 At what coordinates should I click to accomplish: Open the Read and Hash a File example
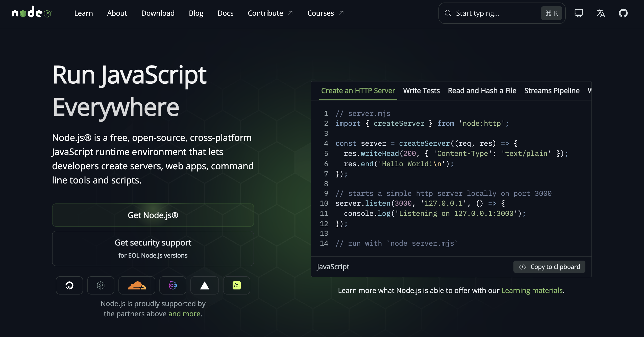point(482,91)
